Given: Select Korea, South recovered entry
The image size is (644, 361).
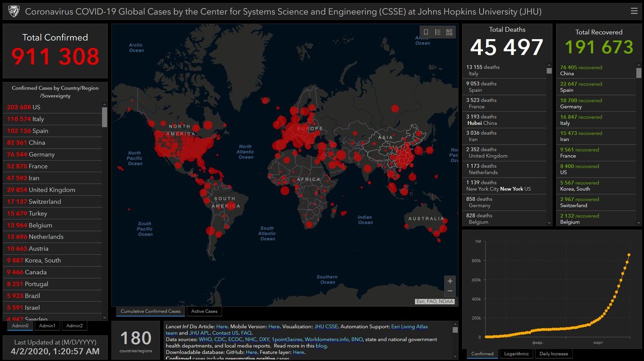Looking at the screenshot, I should click(x=596, y=186).
